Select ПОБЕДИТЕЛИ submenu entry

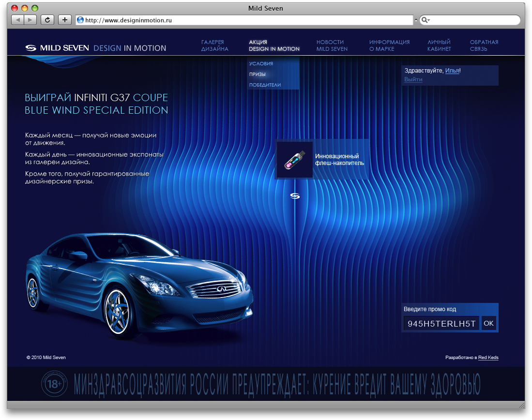coord(265,85)
